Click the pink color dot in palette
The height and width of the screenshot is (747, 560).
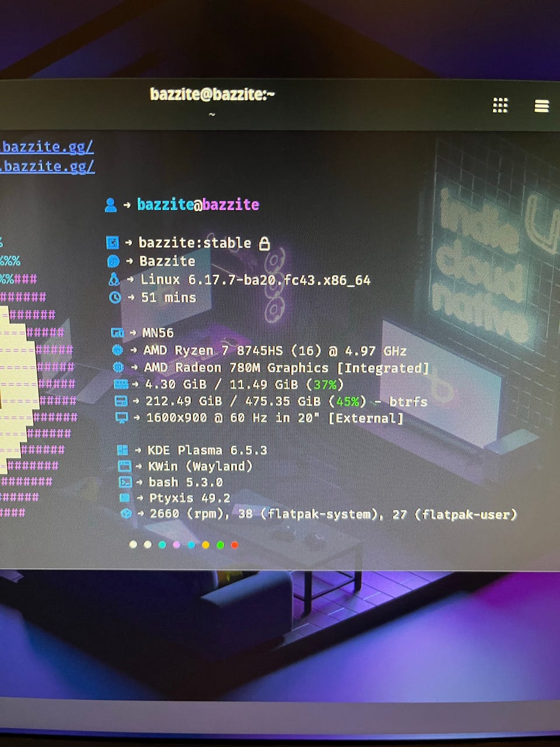pos(177,544)
